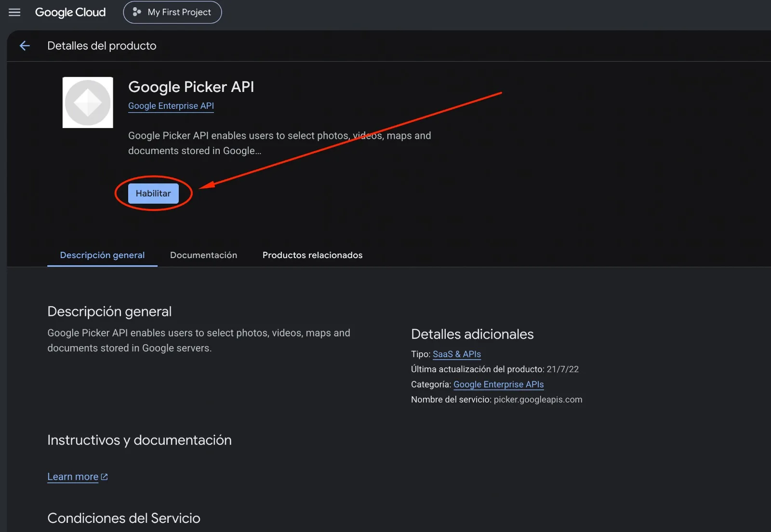Viewport: 771px width, 532px height.
Task: Click the service name picker.googleapis.com
Action: coord(538,400)
